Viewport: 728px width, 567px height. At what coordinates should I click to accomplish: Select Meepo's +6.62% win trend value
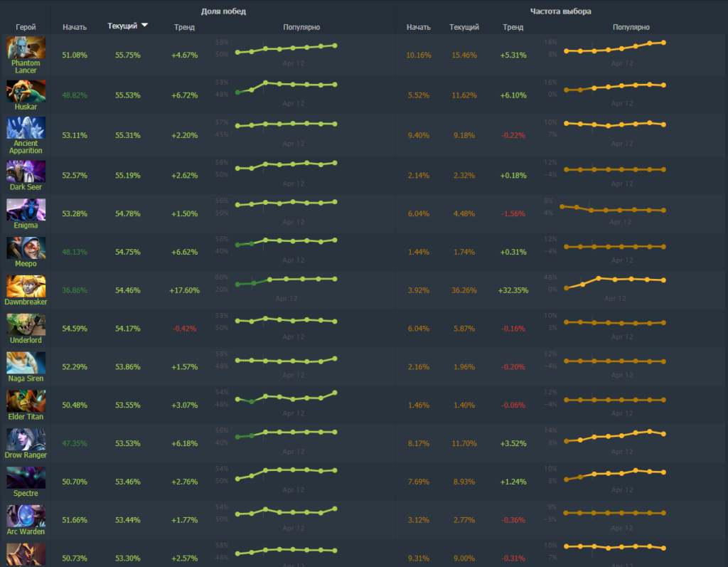pyautogui.click(x=184, y=251)
